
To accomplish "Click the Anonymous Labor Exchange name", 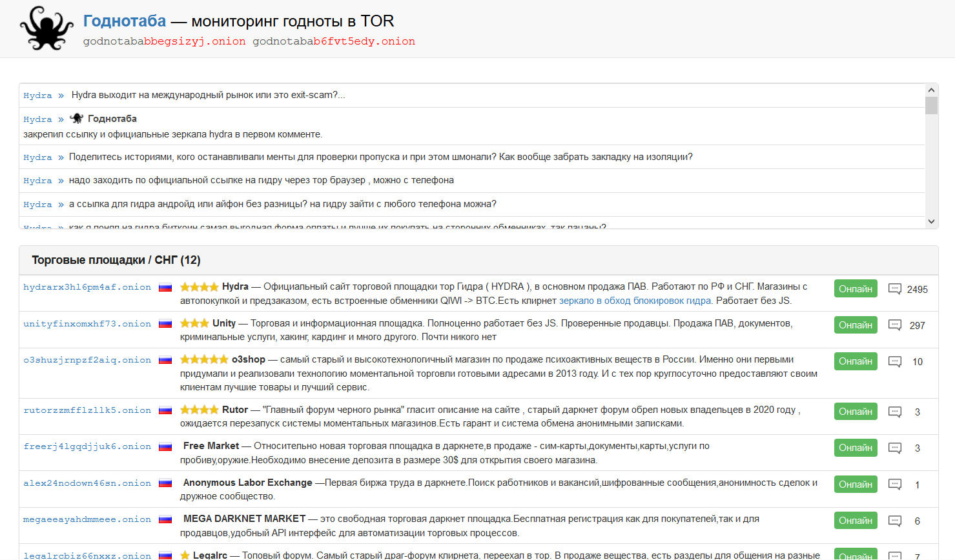I will coord(248,483).
